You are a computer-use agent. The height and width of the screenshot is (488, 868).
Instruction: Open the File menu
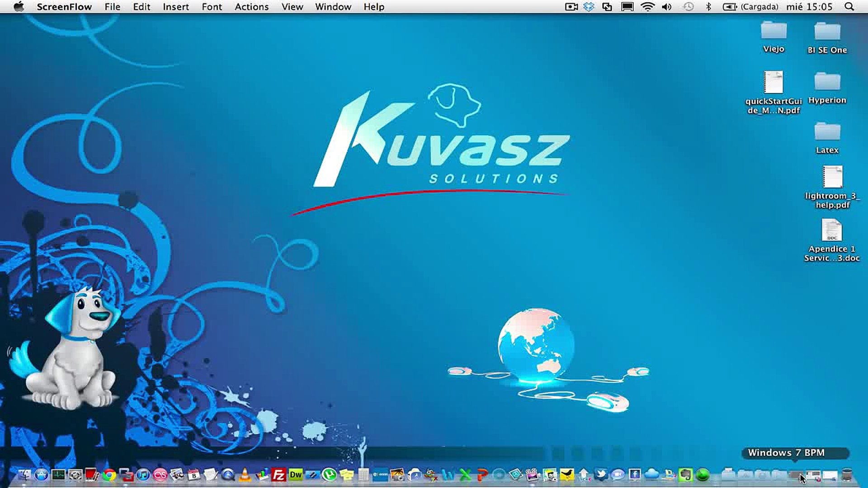coord(112,7)
